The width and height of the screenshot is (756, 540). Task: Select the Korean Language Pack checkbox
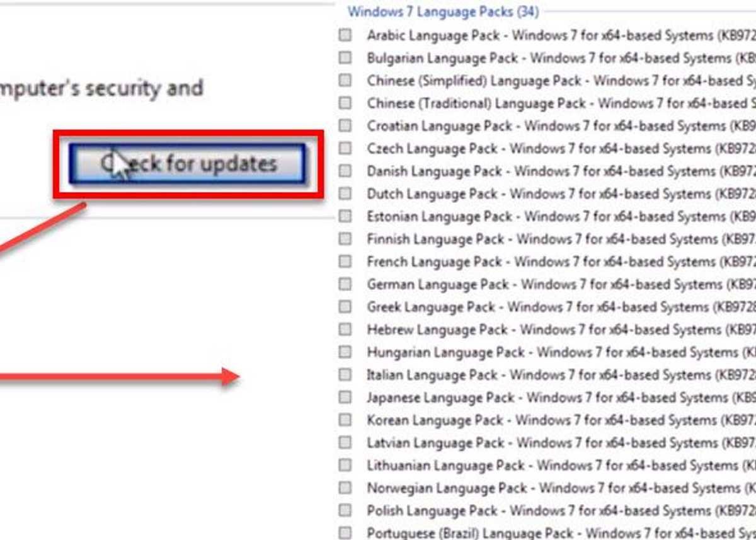point(345,420)
